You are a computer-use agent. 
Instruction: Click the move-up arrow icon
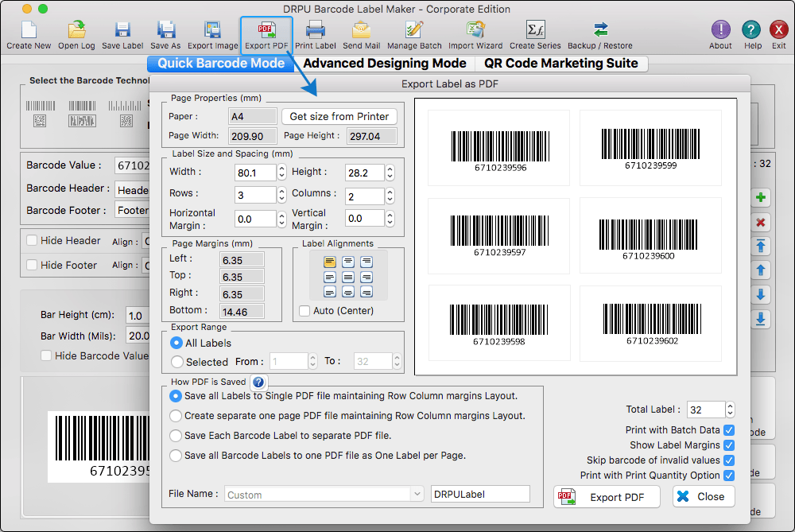[x=761, y=270]
